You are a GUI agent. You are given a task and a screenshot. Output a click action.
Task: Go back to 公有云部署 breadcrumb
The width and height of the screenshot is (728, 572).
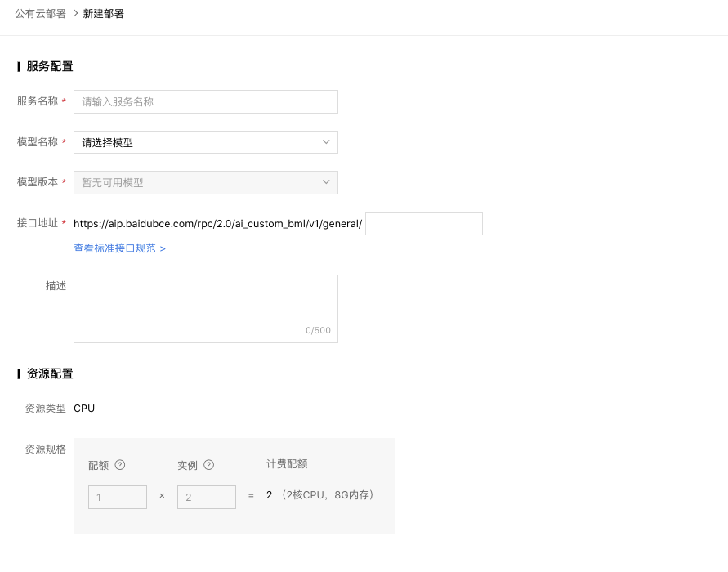pyautogui.click(x=40, y=14)
